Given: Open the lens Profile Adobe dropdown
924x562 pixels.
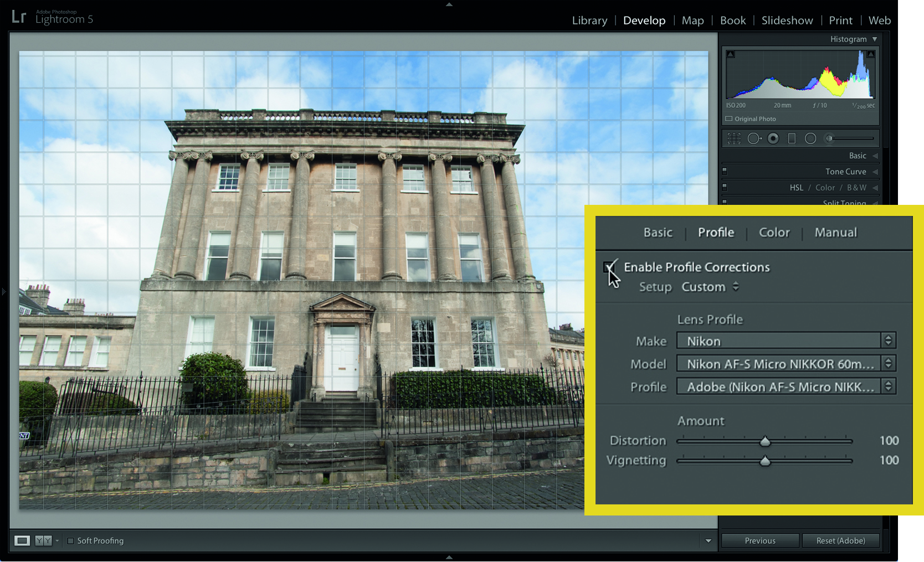Looking at the screenshot, I should pyautogui.click(x=786, y=386).
